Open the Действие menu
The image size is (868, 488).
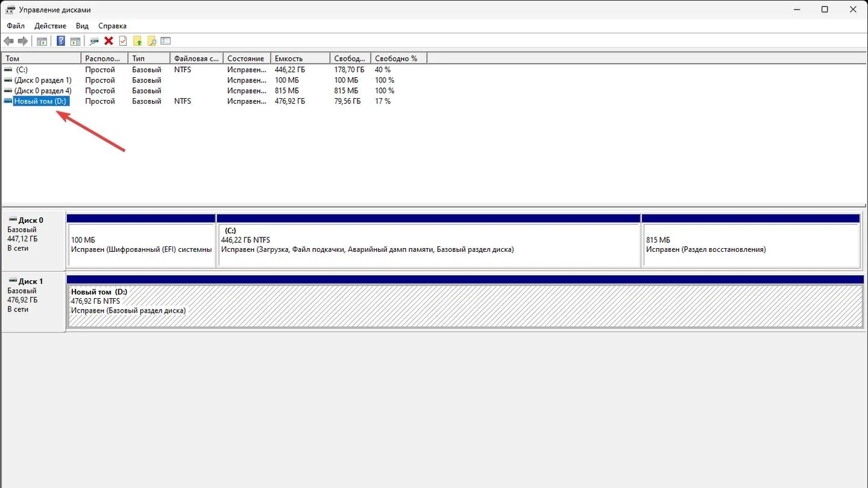[x=50, y=26]
